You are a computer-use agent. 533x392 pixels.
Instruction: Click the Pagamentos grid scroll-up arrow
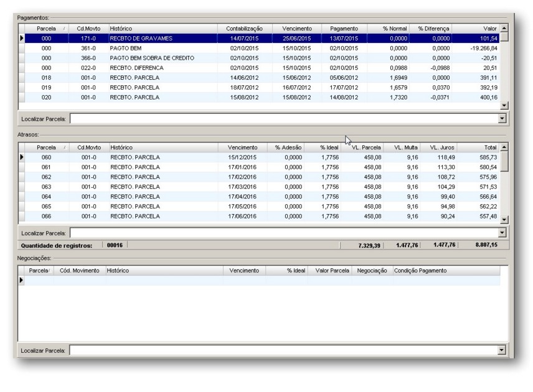[504, 28]
